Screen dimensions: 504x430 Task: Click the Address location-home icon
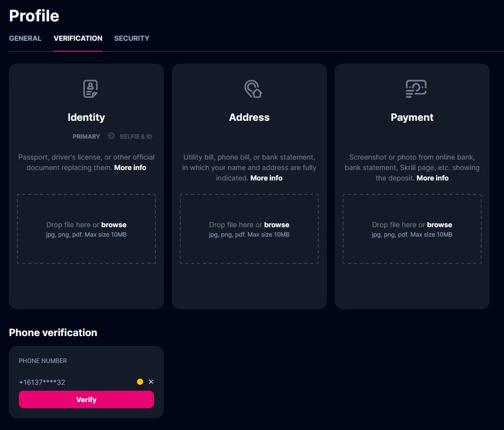(253, 89)
